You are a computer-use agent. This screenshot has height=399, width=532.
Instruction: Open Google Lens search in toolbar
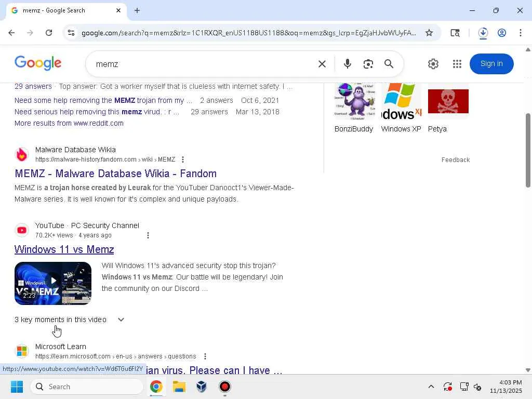(x=455, y=33)
